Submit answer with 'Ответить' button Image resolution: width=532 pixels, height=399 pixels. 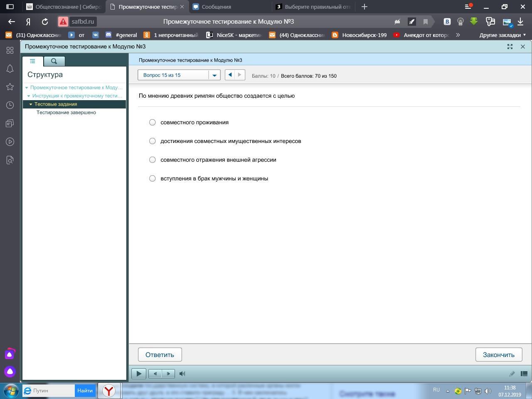(160, 355)
